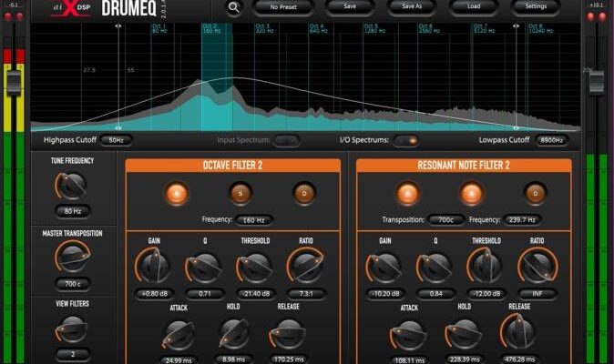Click the right output level fader

596,82
